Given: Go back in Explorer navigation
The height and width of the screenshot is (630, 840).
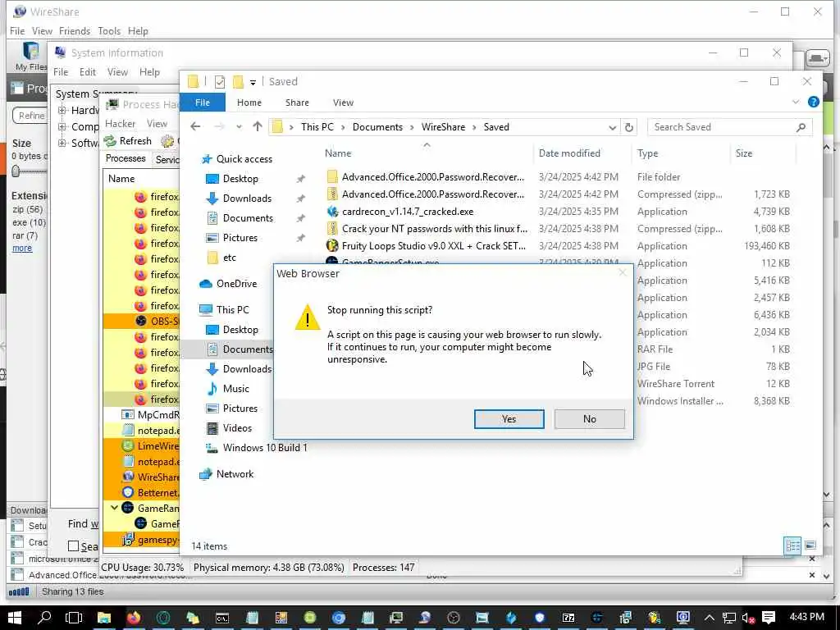Looking at the screenshot, I should (195, 127).
